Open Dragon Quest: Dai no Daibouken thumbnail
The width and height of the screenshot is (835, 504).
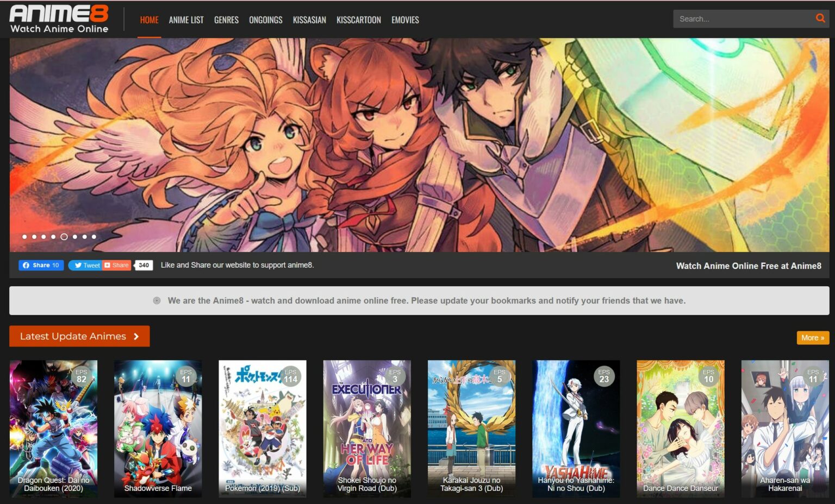53,429
